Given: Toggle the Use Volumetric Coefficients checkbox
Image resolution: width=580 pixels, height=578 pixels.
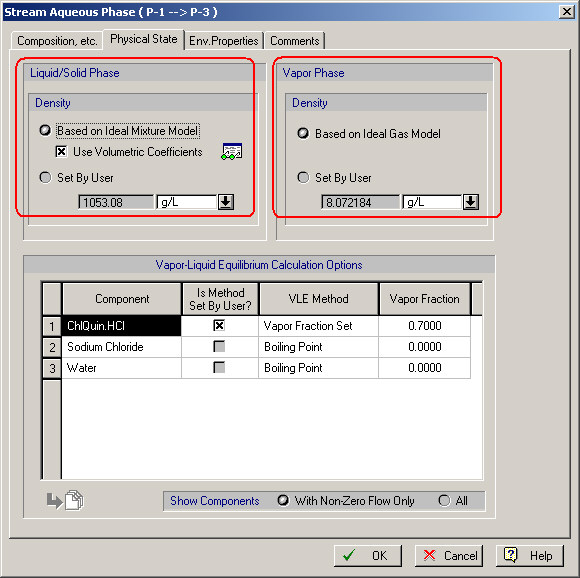Looking at the screenshot, I should coord(61,152).
